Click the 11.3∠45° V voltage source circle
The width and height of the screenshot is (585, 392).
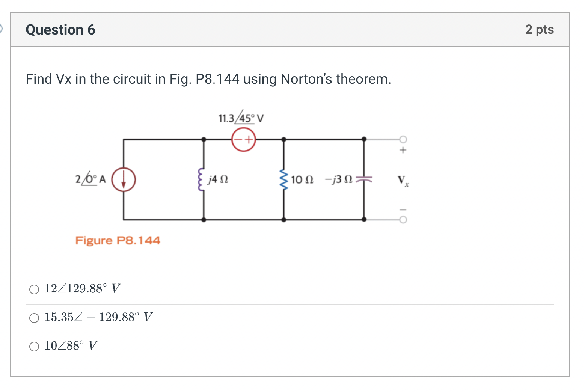pyautogui.click(x=243, y=140)
